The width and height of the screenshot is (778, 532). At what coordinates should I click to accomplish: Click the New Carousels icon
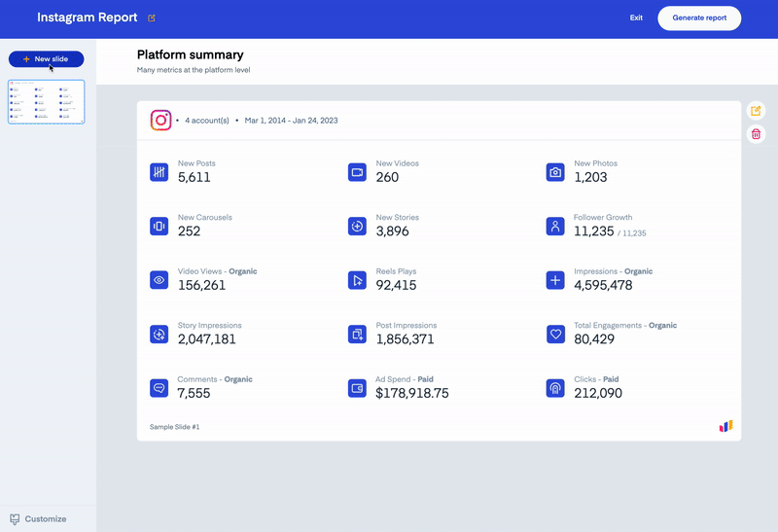(159, 227)
